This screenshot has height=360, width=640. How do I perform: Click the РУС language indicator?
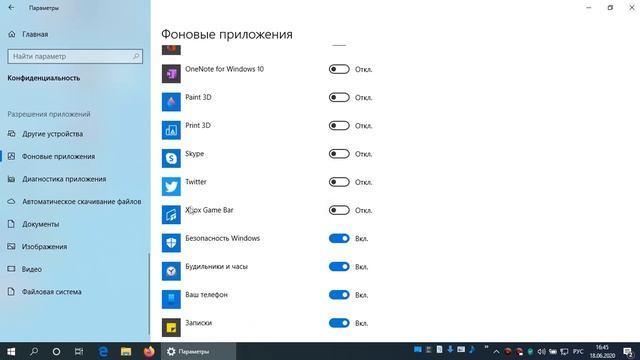(578, 351)
